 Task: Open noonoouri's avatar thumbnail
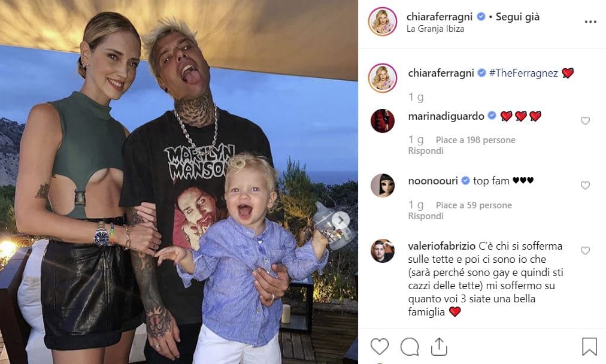point(383,186)
